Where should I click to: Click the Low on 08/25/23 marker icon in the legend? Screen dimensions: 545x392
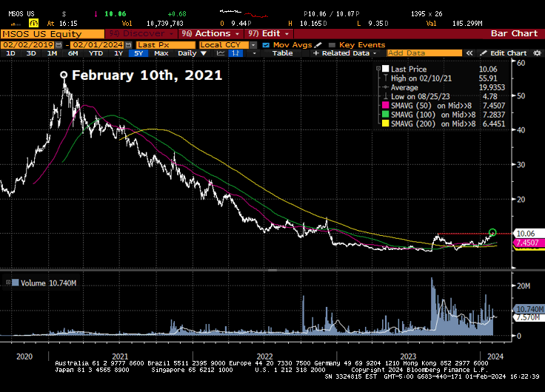pyautogui.click(x=386, y=97)
